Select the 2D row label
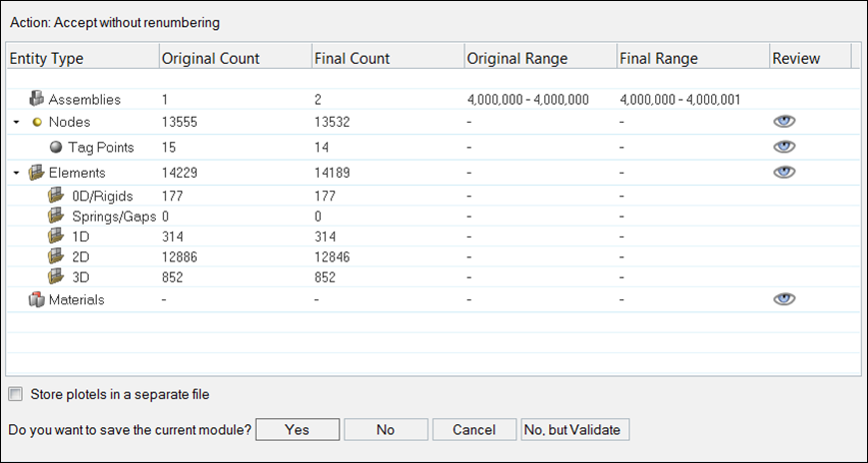 (x=81, y=256)
